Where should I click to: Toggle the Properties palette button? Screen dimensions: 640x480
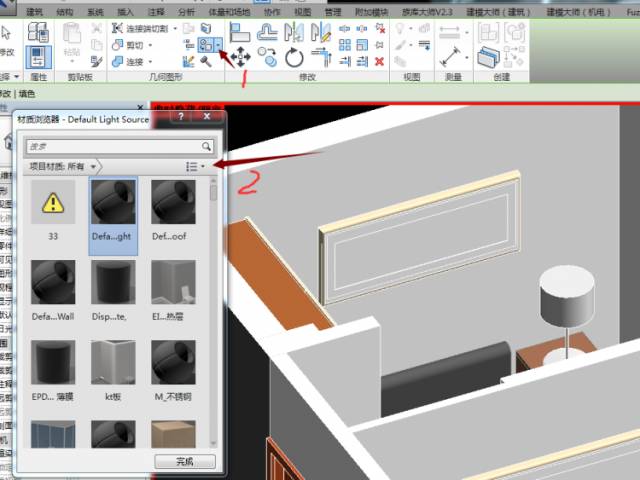coord(38,57)
